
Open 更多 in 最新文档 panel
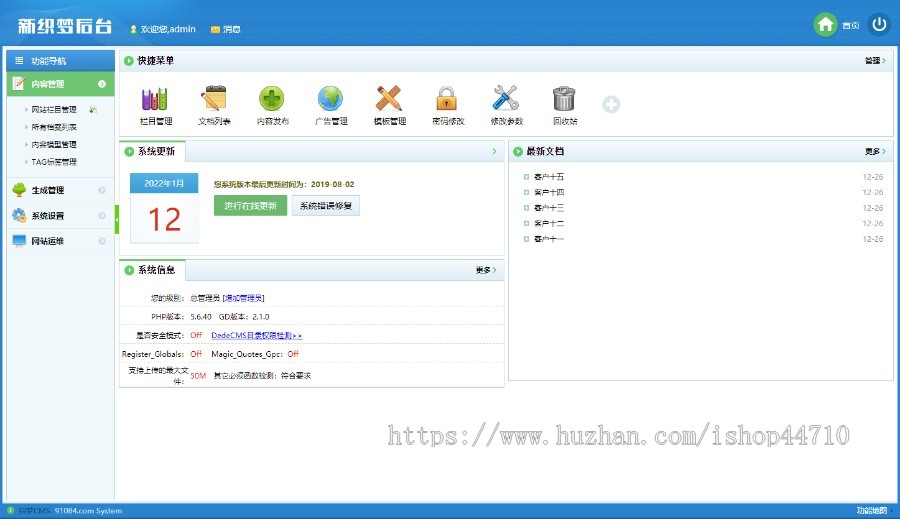click(875, 152)
